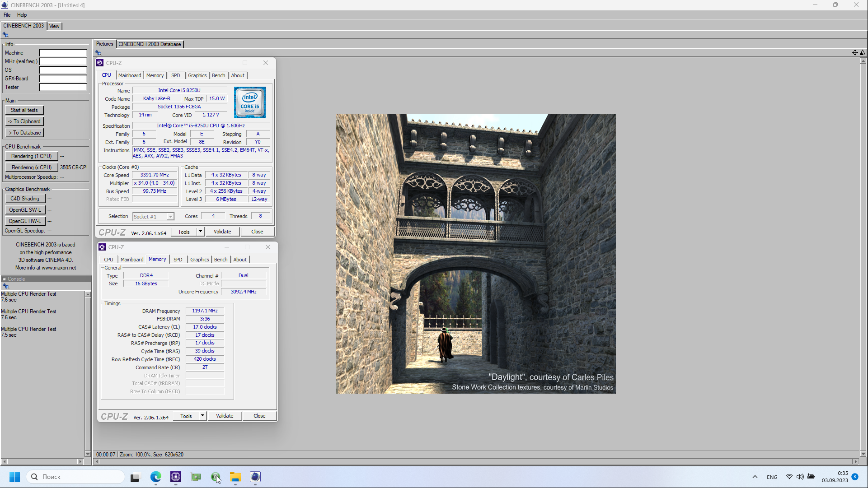Image resolution: width=868 pixels, height=488 pixels.
Task: Click the pin icon under the Pictures tab
Action: click(98, 53)
